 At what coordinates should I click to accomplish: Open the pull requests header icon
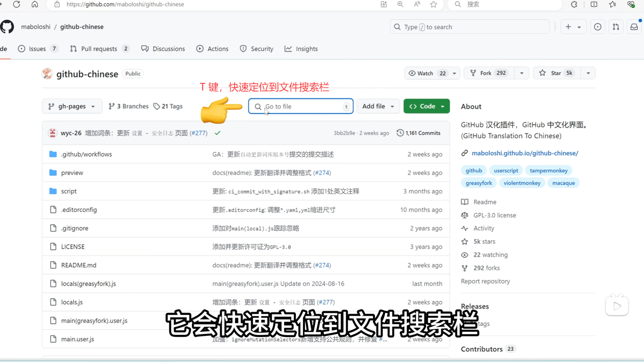click(616, 27)
